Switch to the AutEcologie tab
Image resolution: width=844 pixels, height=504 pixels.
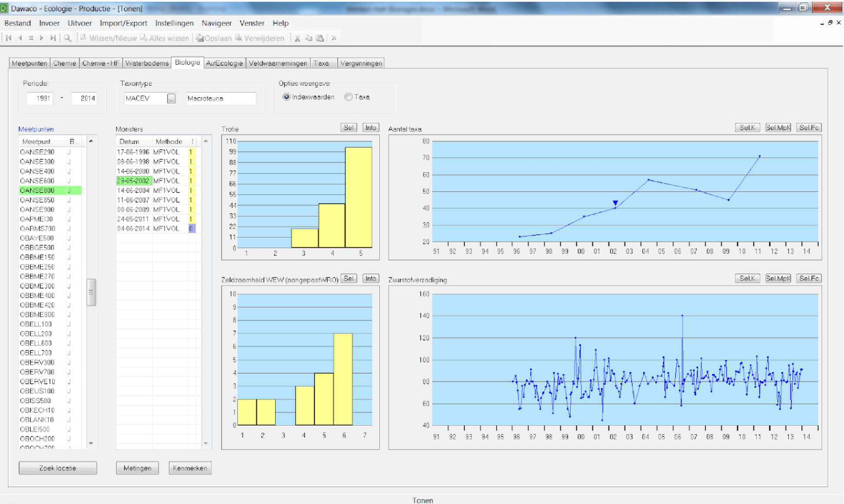tap(224, 63)
